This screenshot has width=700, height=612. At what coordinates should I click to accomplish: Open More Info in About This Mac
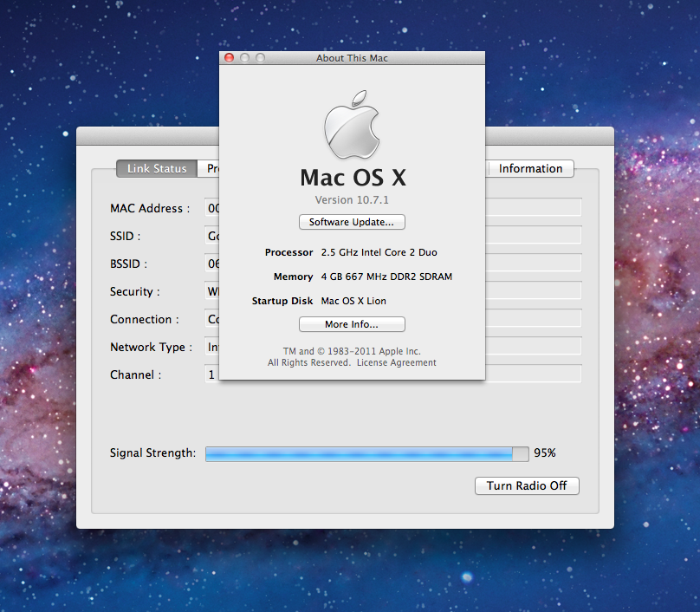pos(352,324)
